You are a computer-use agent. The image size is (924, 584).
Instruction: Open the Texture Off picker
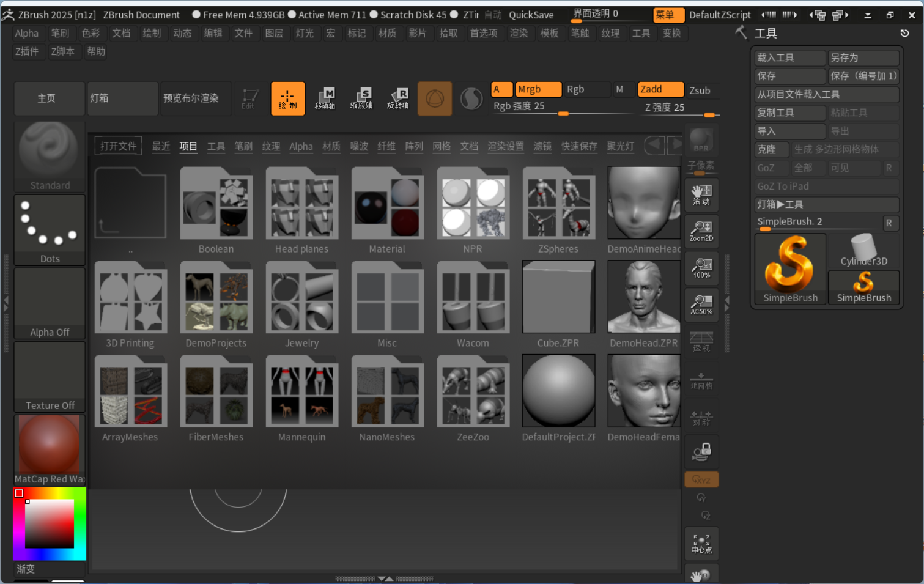pyautogui.click(x=50, y=377)
